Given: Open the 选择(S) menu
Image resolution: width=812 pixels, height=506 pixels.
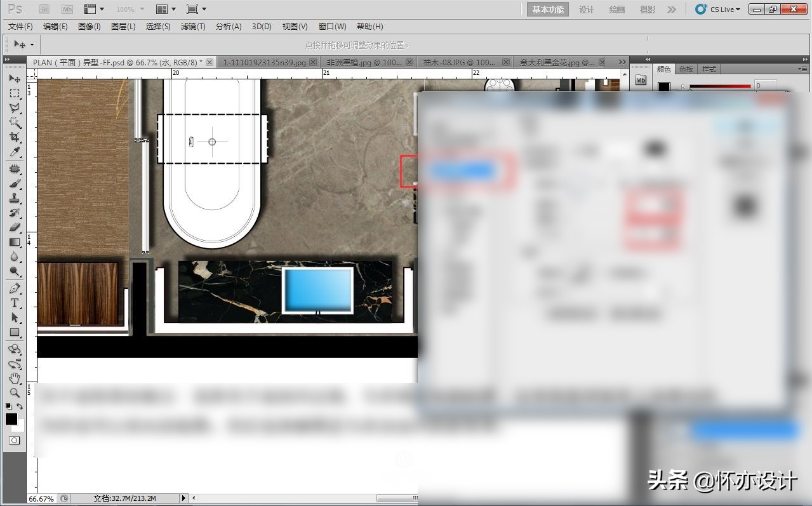Looking at the screenshot, I should coord(158,27).
